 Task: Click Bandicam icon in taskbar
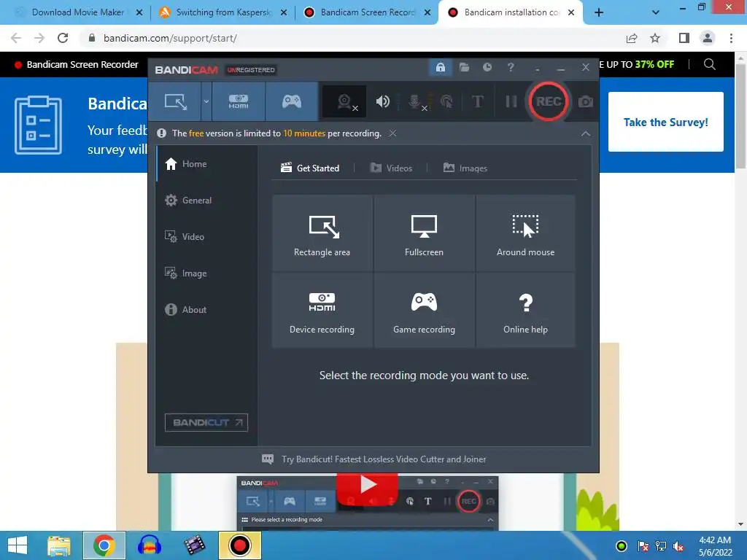(239, 545)
